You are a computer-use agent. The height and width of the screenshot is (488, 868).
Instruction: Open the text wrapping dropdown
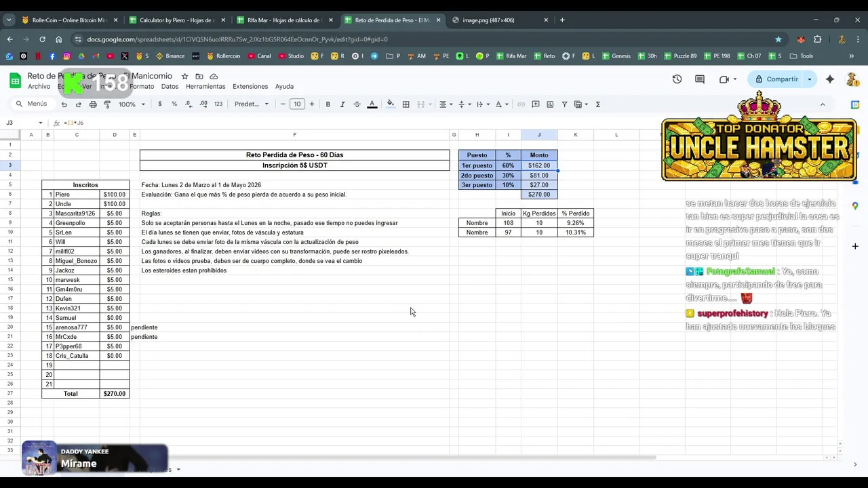pos(482,104)
